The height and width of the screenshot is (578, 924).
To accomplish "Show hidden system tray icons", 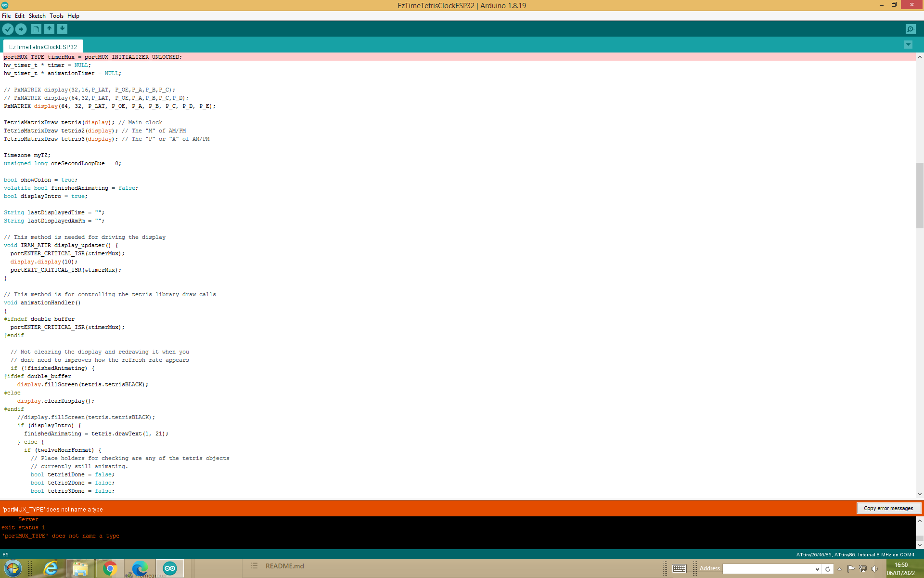I will click(839, 569).
